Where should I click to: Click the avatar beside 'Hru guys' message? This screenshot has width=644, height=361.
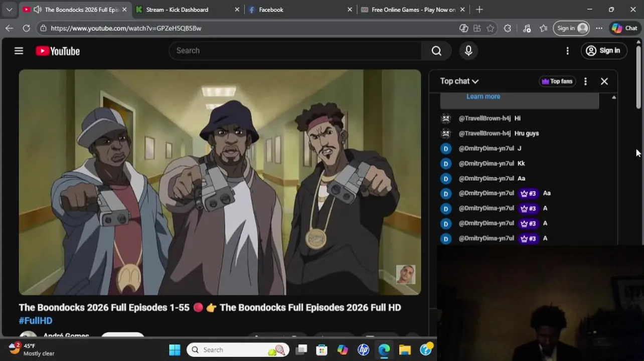[446, 133]
